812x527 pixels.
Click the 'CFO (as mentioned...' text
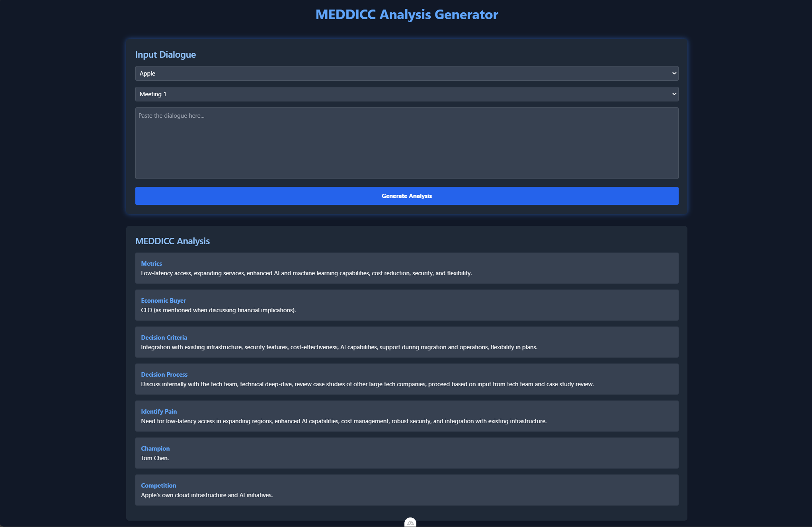pos(219,310)
